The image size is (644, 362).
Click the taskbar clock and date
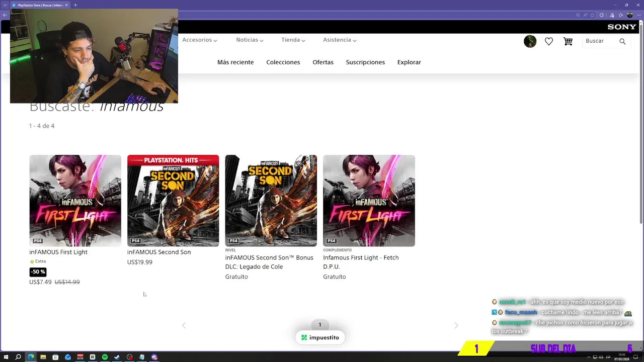621,357
